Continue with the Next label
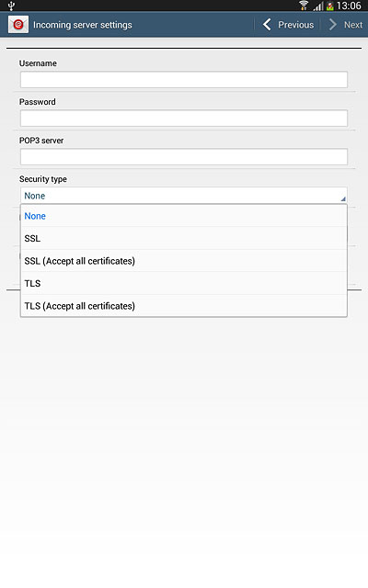This screenshot has width=368, height=588. pyautogui.click(x=353, y=25)
